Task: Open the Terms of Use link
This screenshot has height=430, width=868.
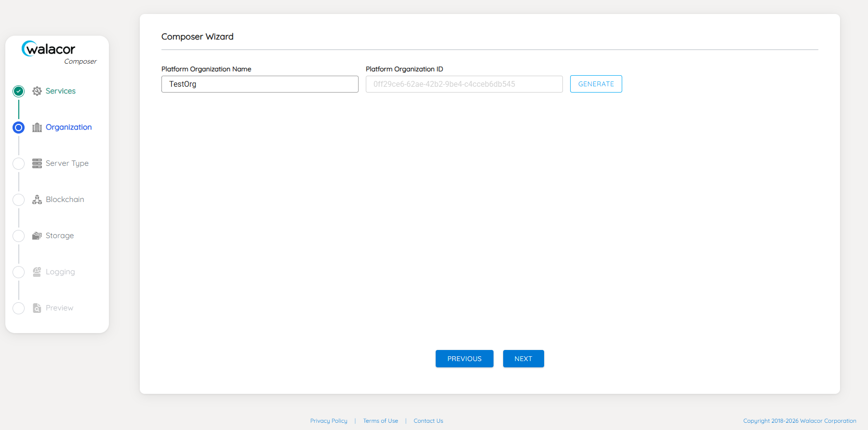Action: tap(381, 421)
